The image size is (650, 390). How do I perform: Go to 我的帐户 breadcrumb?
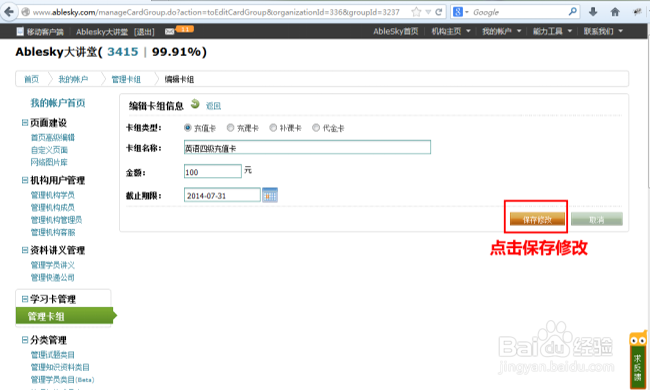point(73,79)
